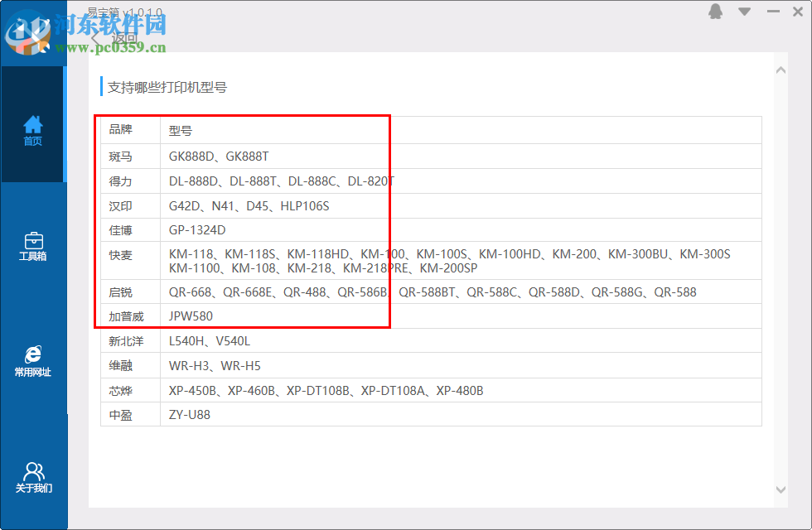Select the XP-450B models text

pyautogui.click(x=326, y=391)
